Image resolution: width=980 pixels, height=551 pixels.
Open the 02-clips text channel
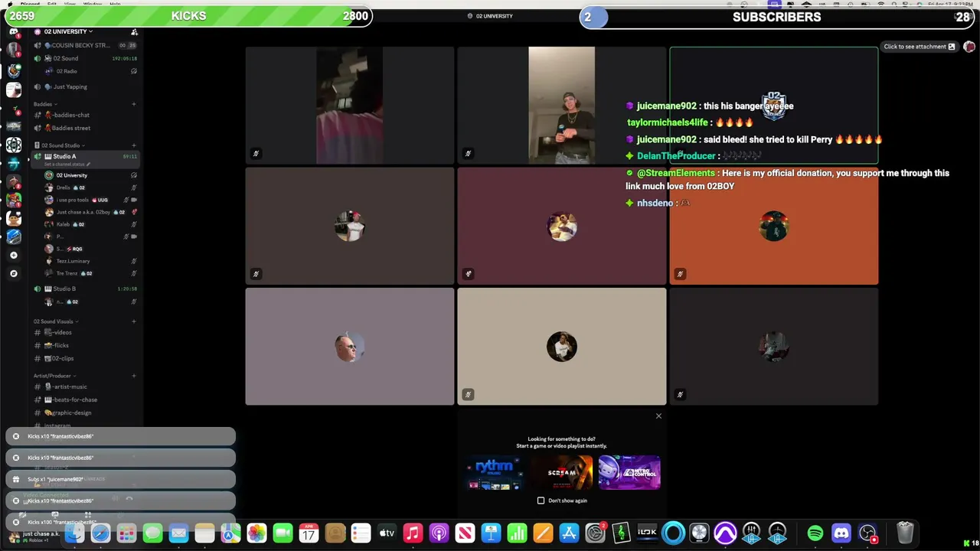click(x=84, y=358)
